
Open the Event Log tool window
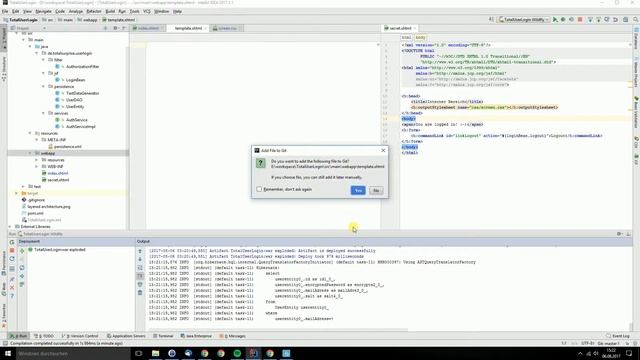coord(618,336)
